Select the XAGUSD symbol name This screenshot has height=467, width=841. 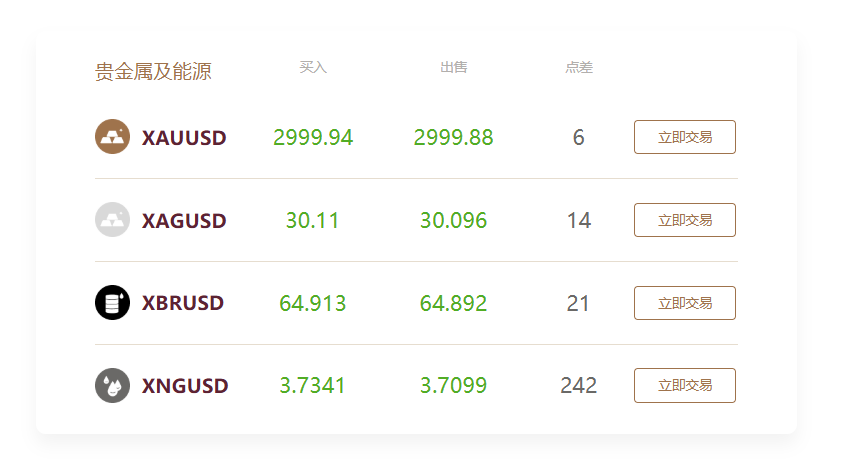184,221
